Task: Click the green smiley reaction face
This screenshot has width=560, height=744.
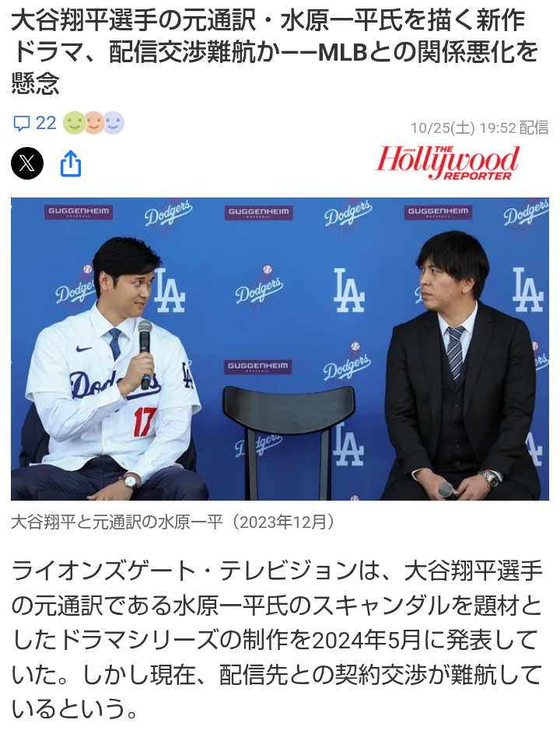Action: click(x=74, y=123)
